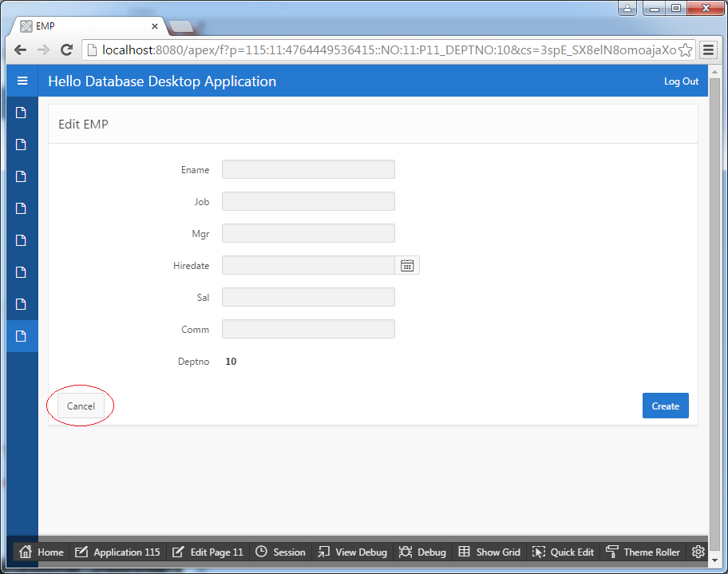Bookmark this page with star icon
This screenshot has width=728, height=574.
click(685, 50)
